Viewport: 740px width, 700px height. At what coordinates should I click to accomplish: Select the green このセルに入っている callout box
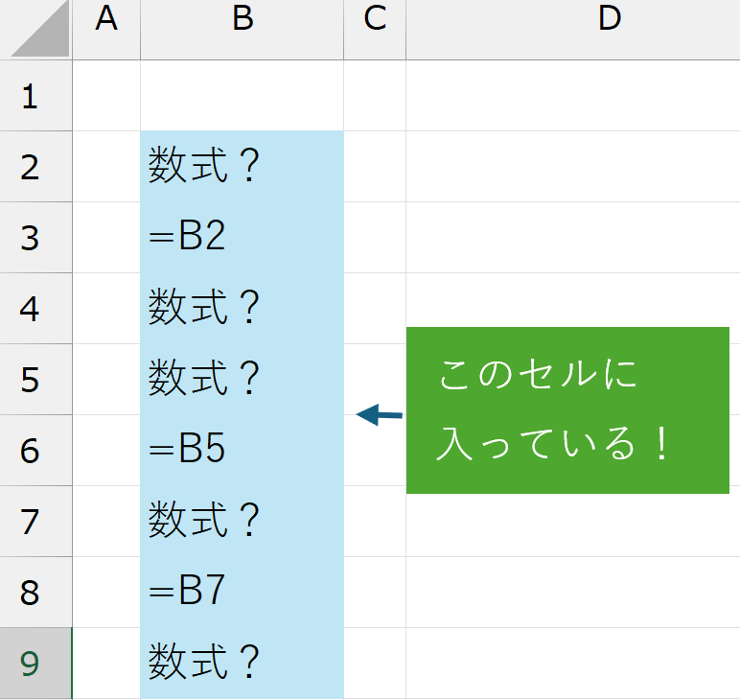567,410
